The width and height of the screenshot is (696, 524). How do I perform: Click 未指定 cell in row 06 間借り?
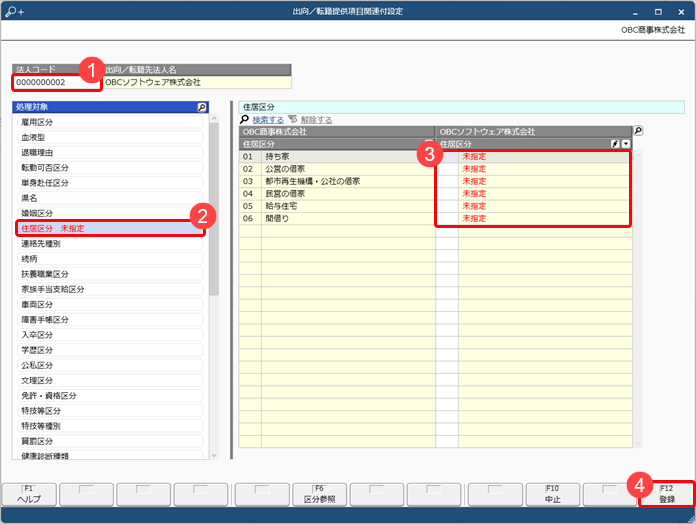tap(545, 218)
